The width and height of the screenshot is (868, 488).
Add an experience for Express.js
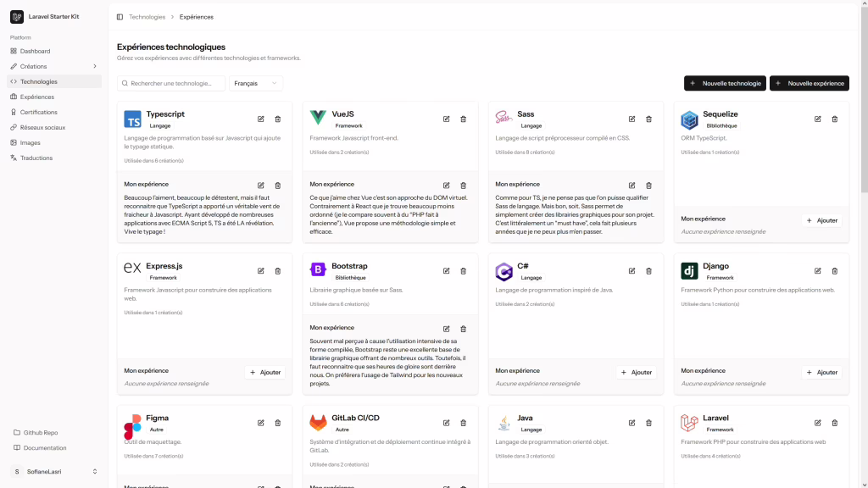[265, 373]
